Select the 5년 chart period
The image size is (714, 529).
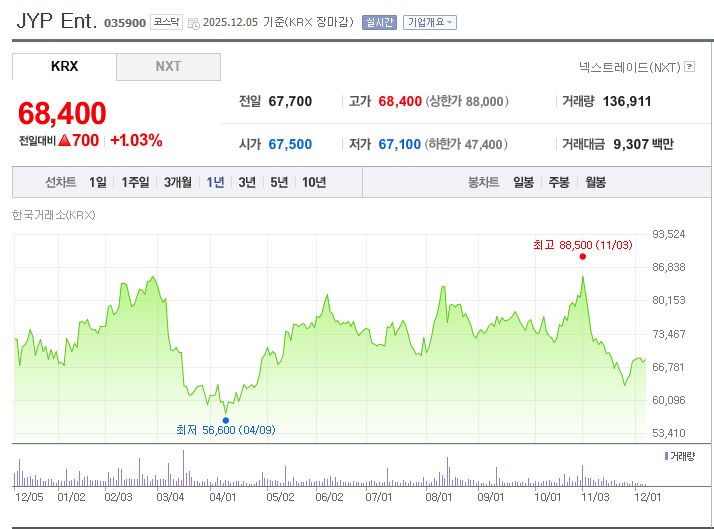coord(279,182)
